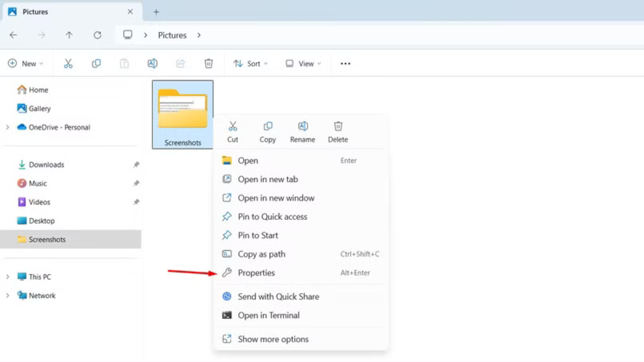Screen dimensions: 644x362
Task: Click Show more options
Action: [x=273, y=339]
